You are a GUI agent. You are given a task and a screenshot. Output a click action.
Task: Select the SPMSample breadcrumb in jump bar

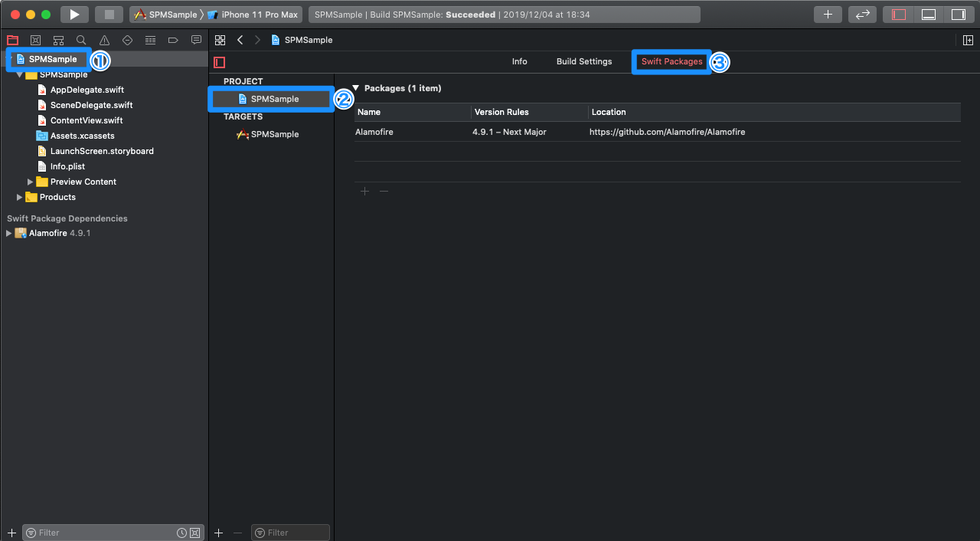tap(302, 40)
